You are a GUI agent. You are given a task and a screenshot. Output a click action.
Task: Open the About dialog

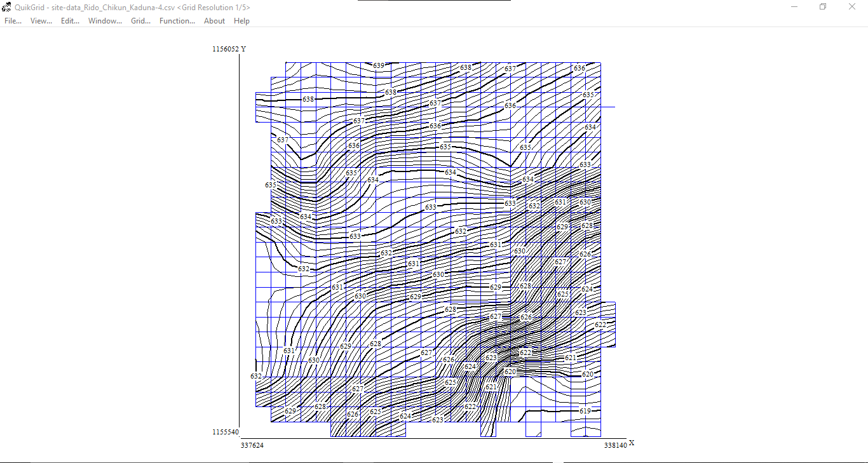tap(214, 20)
